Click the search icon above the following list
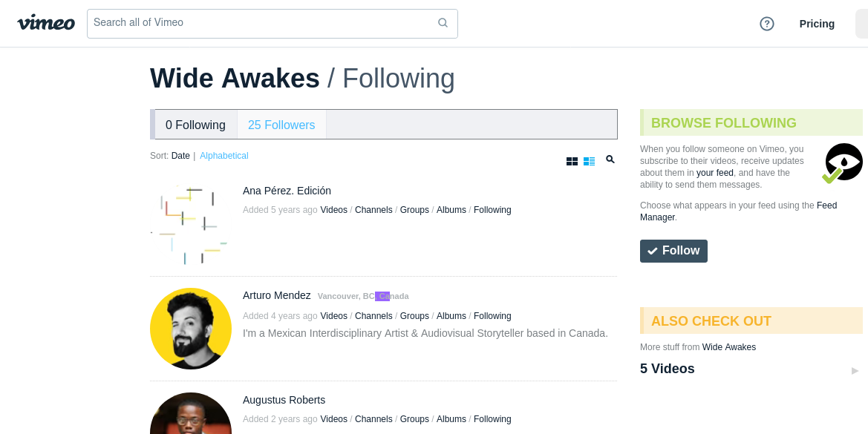This screenshot has height=434, width=868. 610,160
